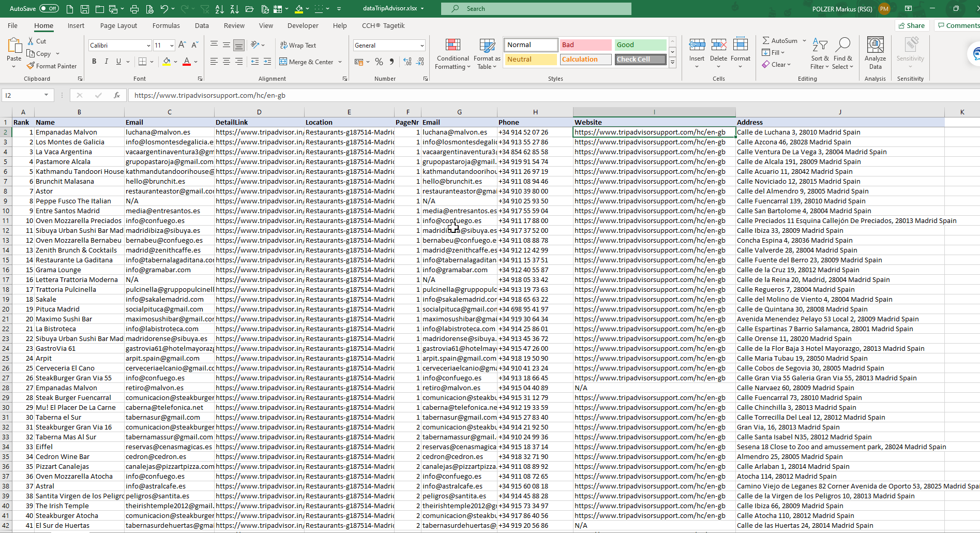
Task: Toggle italic formatting
Action: 106,61
